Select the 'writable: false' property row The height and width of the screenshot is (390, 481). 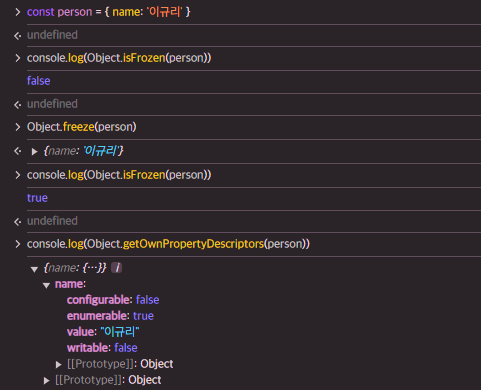point(102,348)
